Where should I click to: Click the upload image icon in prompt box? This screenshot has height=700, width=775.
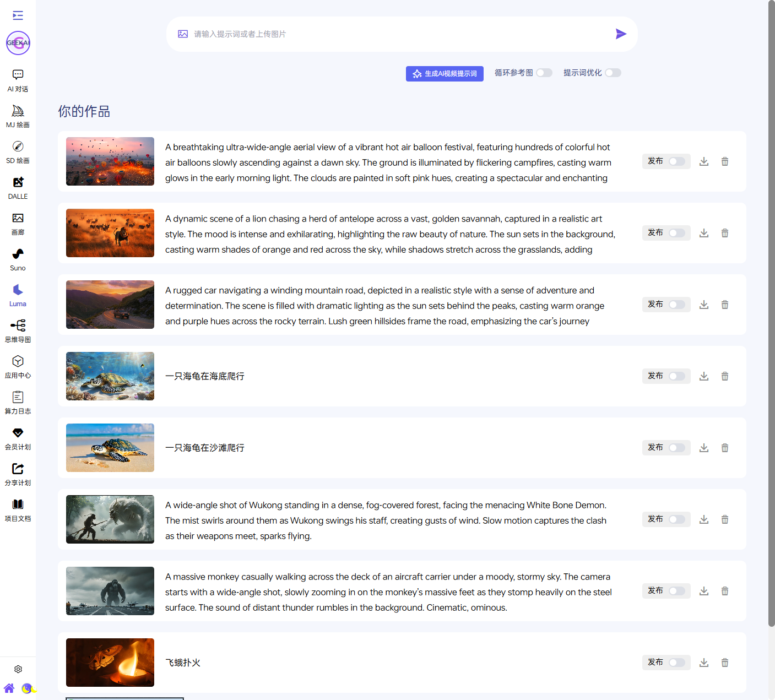pyautogui.click(x=183, y=34)
